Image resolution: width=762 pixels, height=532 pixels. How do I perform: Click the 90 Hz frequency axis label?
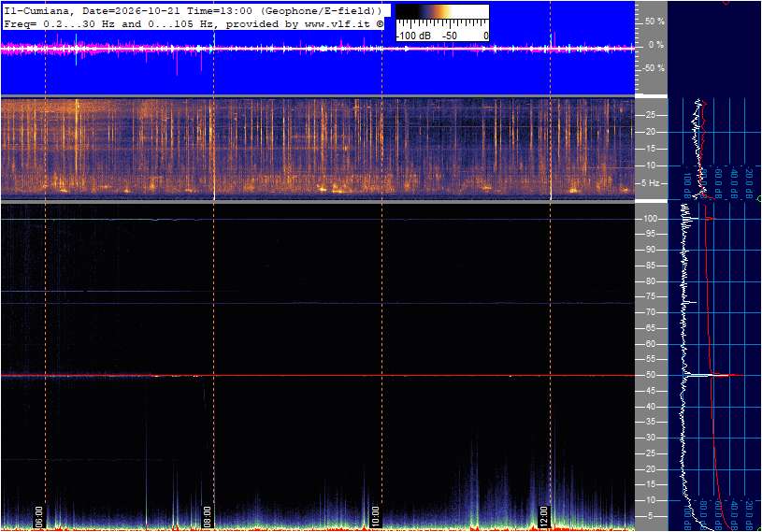point(650,250)
